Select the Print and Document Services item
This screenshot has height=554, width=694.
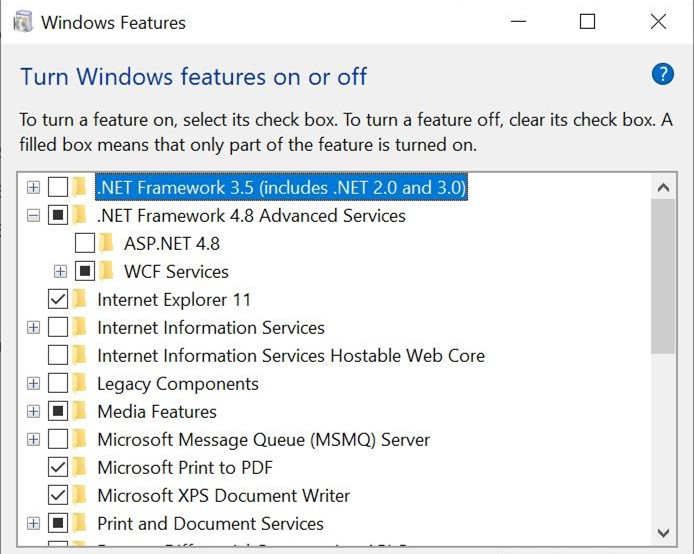pyautogui.click(x=210, y=523)
